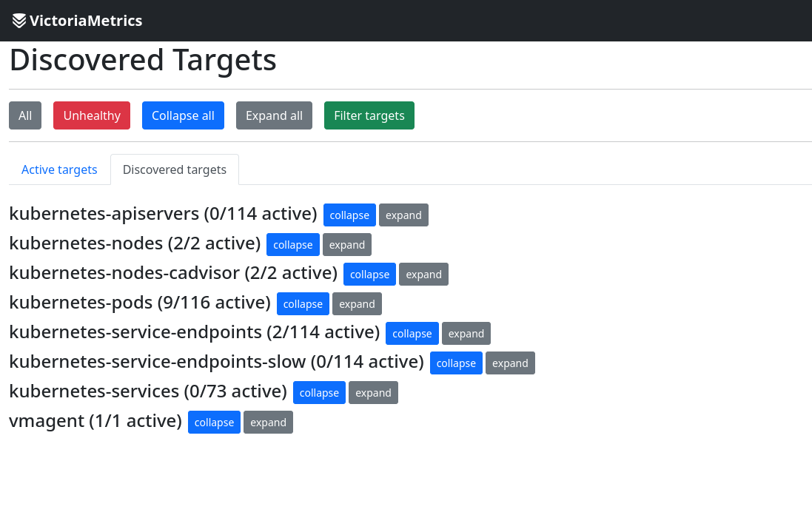This screenshot has width=812, height=518.
Task: Click the kubernetes-nodes (2/2 active) heading
Action: 135,243
